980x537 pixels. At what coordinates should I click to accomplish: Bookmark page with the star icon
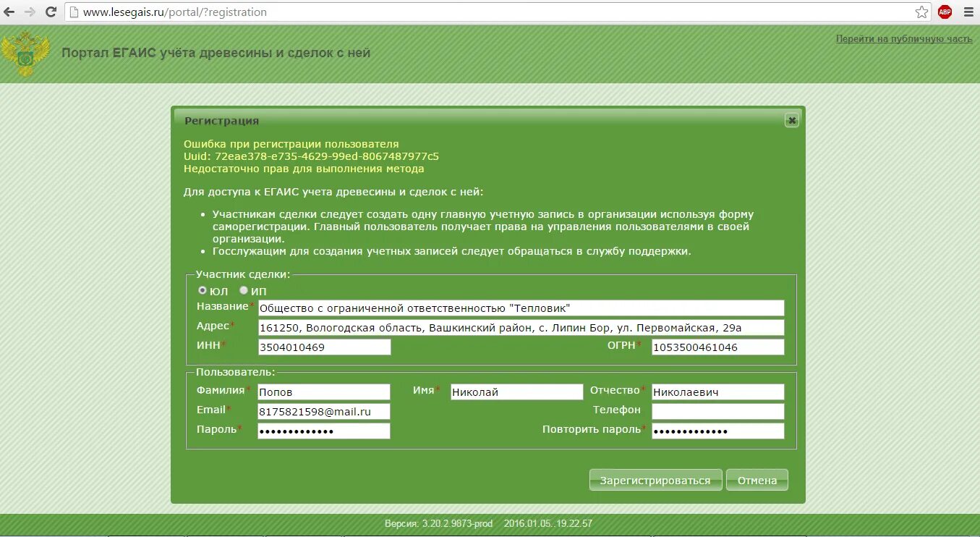921,12
